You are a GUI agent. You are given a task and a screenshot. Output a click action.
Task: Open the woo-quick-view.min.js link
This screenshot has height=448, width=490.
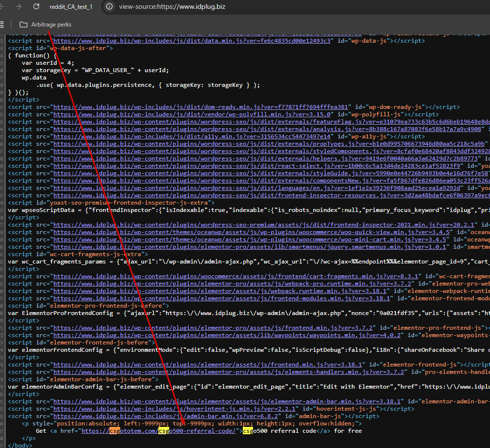pyautogui.click(x=251, y=232)
